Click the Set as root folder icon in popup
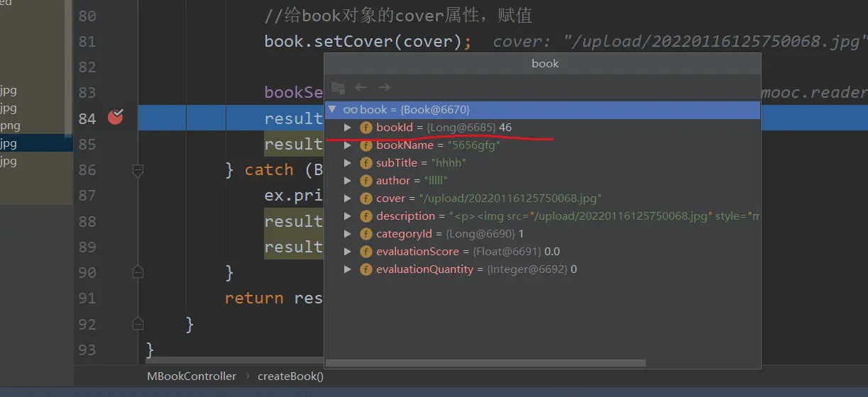868x397 pixels. [339, 88]
